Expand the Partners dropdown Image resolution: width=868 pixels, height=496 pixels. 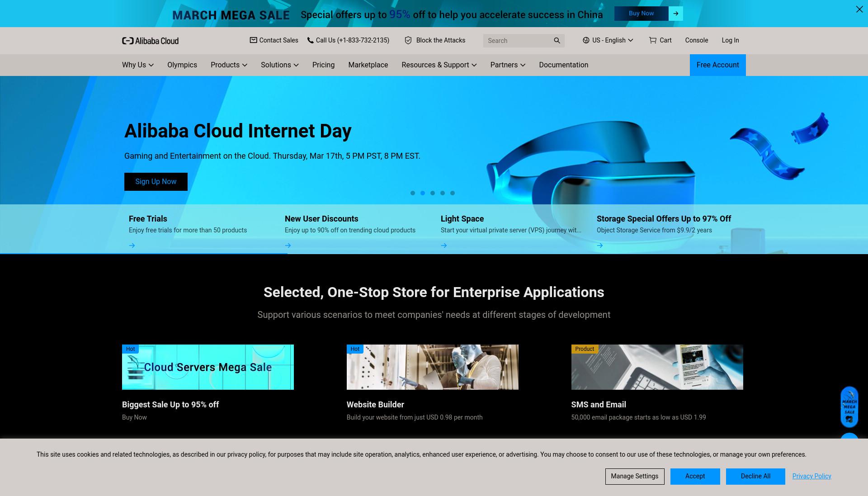click(508, 65)
